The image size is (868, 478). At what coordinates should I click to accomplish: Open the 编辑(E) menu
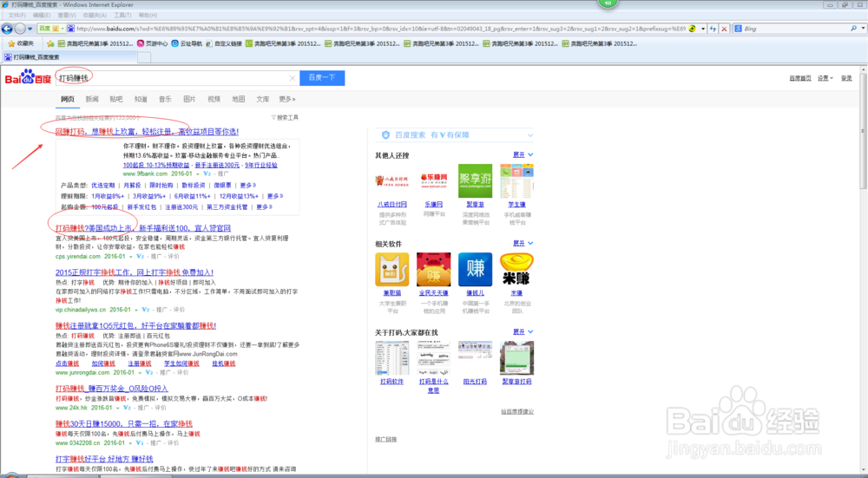[42, 16]
